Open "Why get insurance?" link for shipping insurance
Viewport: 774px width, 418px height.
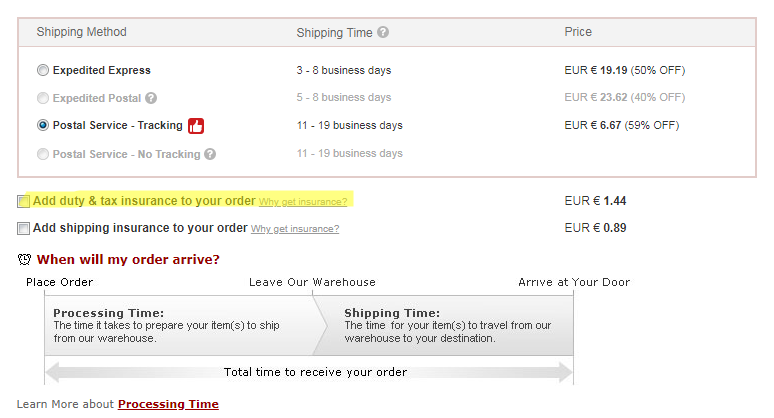pyautogui.click(x=295, y=229)
